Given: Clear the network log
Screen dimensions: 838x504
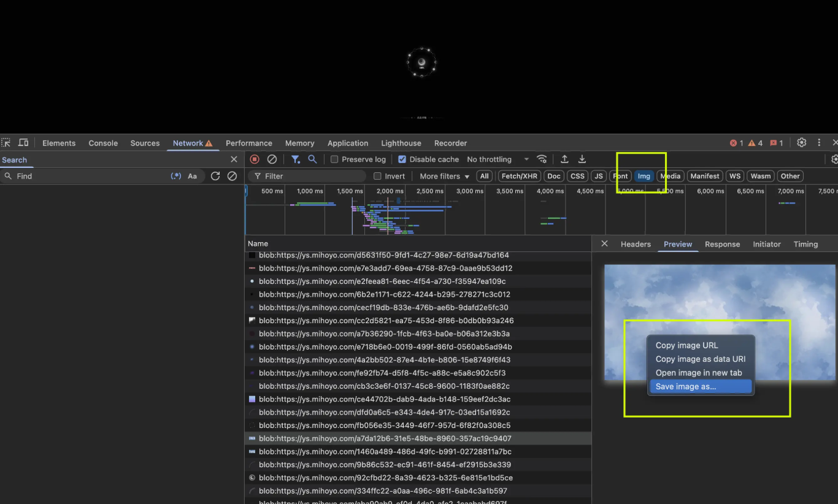Looking at the screenshot, I should coord(272,159).
